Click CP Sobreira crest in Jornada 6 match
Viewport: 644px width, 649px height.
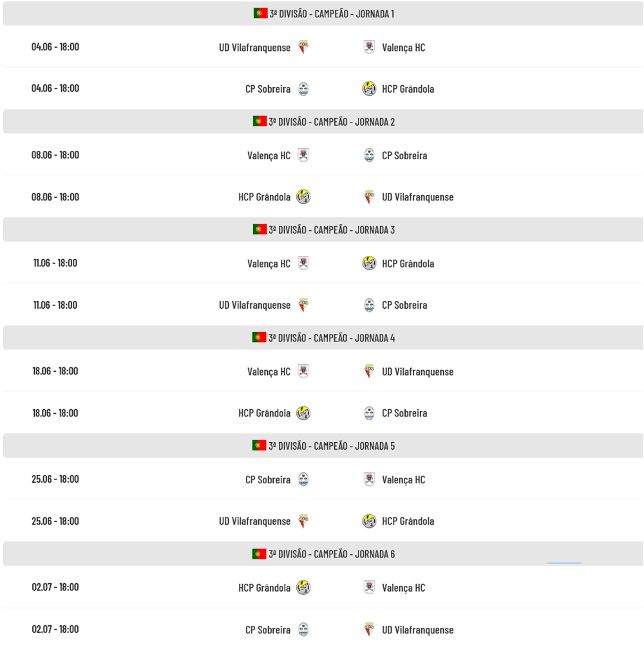(x=303, y=629)
